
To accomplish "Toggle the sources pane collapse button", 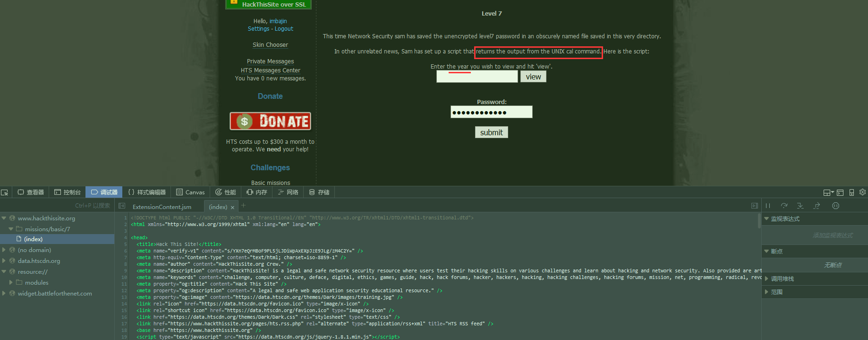I will click(x=122, y=206).
